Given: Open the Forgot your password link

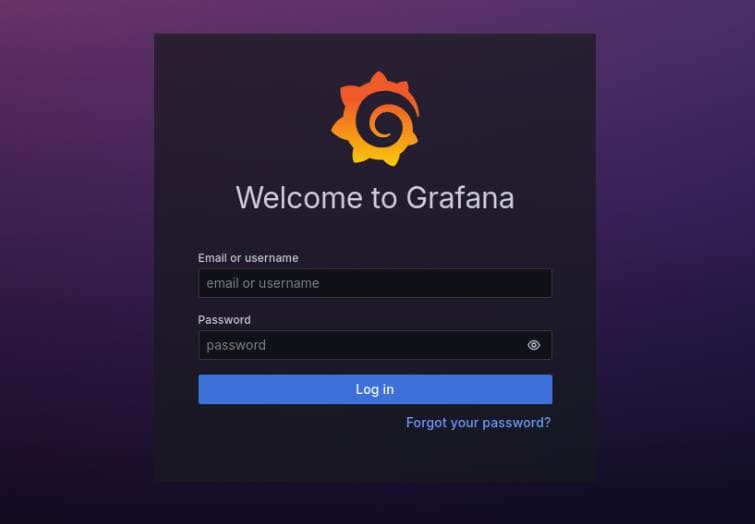Looking at the screenshot, I should pos(478,422).
